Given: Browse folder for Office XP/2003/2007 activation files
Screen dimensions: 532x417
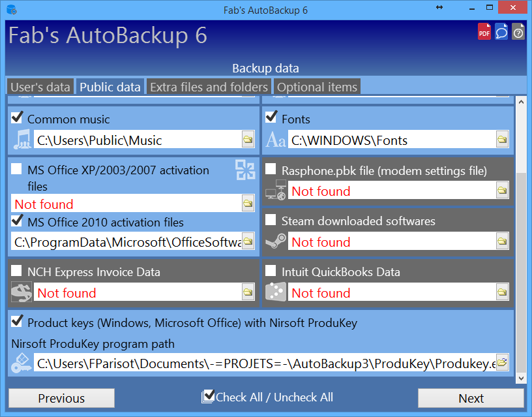Looking at the screenshot, I should pos(248,203).
